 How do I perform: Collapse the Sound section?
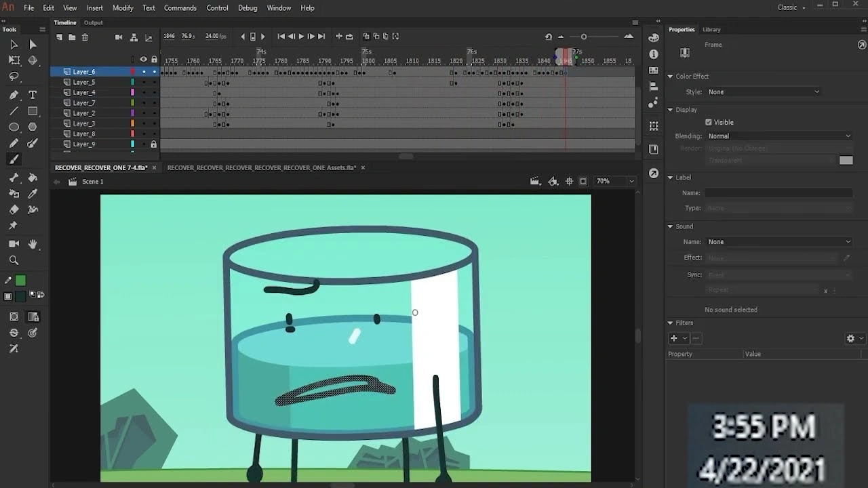point(670,226)
